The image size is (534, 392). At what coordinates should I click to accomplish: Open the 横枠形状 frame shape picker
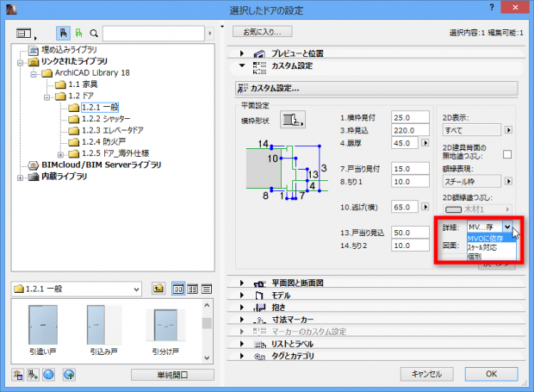click(x=293, y=120)
